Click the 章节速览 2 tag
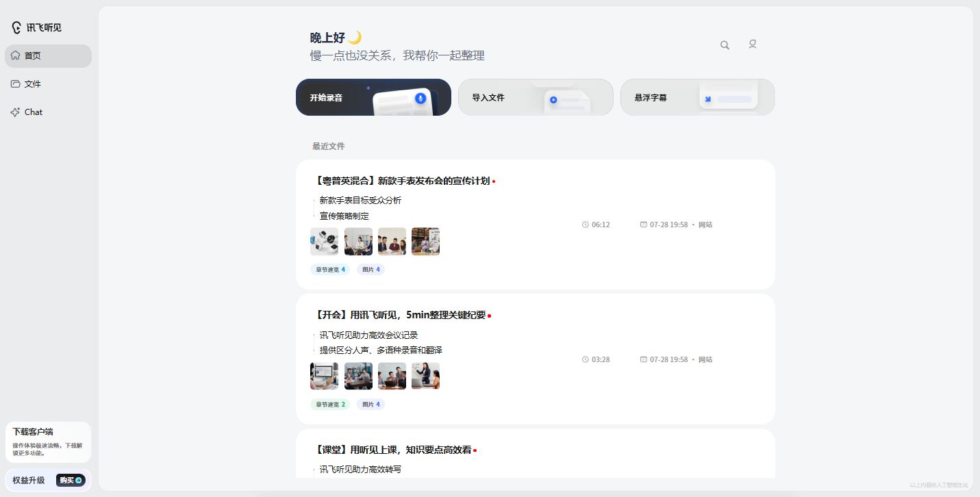The height and width of the screenshot is (497, 980). click(x=330, y=405)
